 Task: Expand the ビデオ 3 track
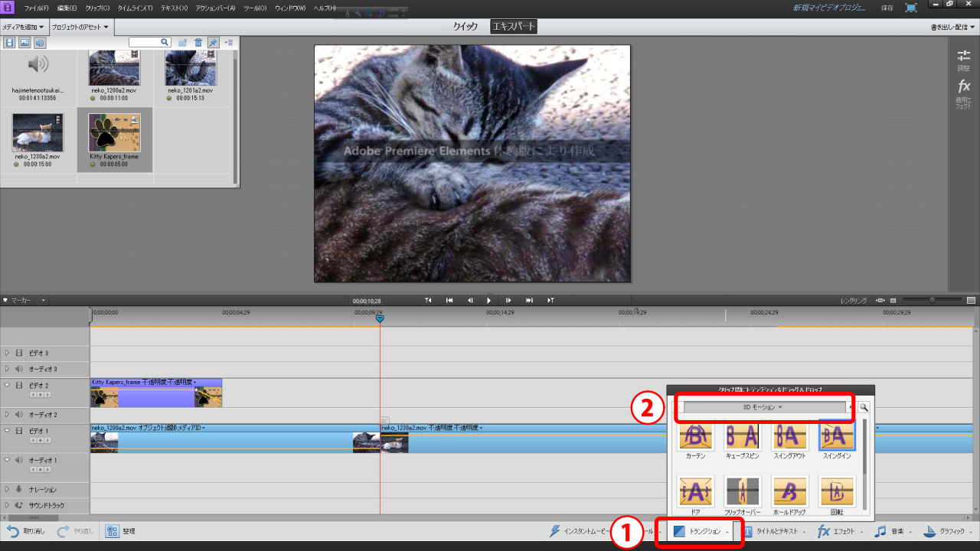[8, 353]
